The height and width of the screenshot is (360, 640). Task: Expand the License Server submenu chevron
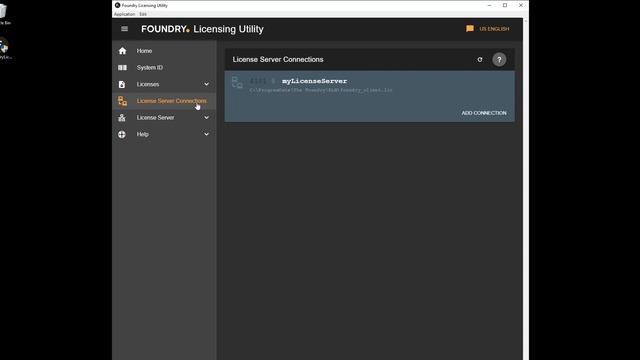(x=207, y=118)
